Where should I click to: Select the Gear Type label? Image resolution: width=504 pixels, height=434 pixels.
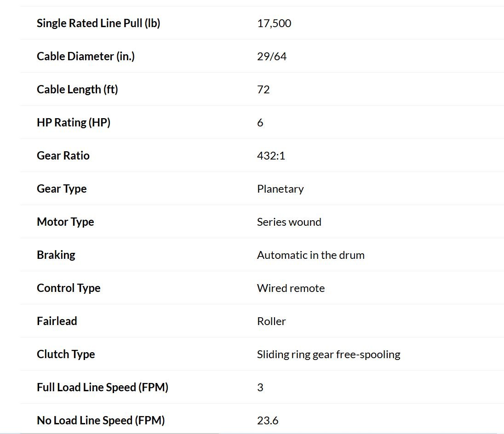(x=62, y=188)
